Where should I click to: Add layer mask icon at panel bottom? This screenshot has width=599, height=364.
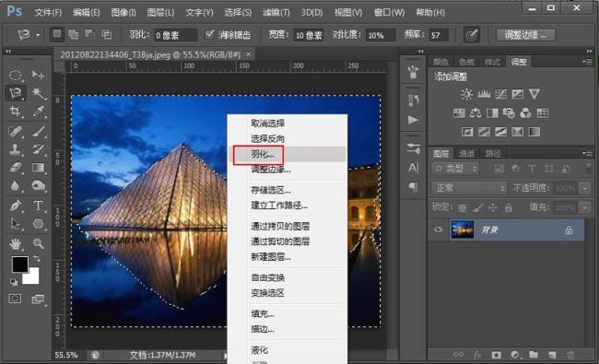coord(496,355)
